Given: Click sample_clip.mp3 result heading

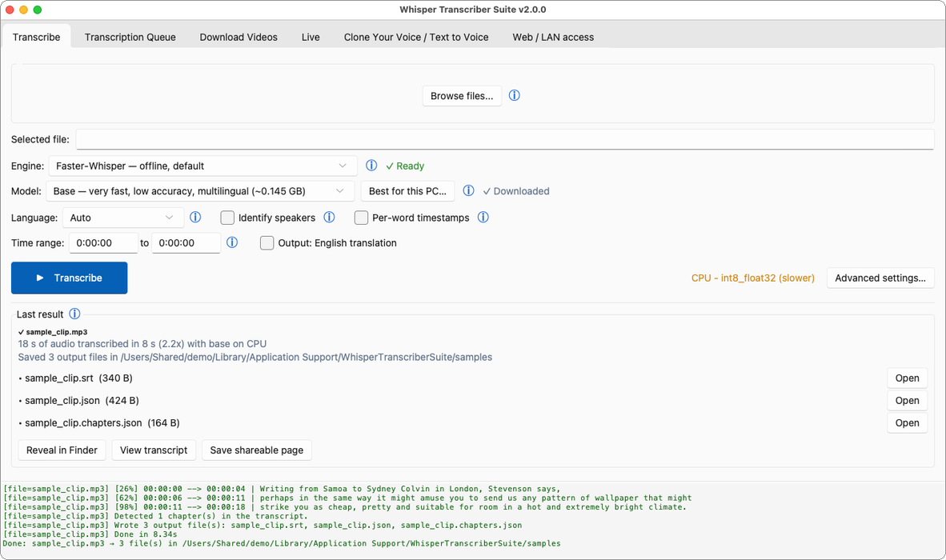Looking at the screenshot, I should click(53, 331).
